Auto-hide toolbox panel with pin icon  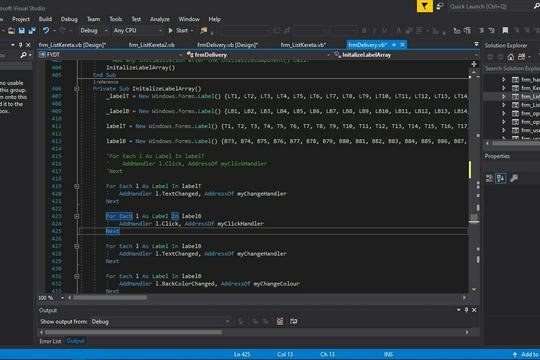20,45
